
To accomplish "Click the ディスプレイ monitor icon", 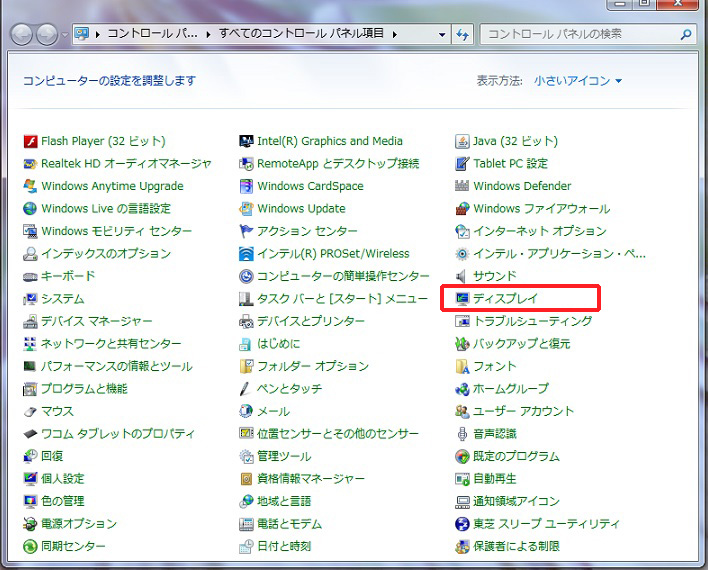I will coord(462,299).
